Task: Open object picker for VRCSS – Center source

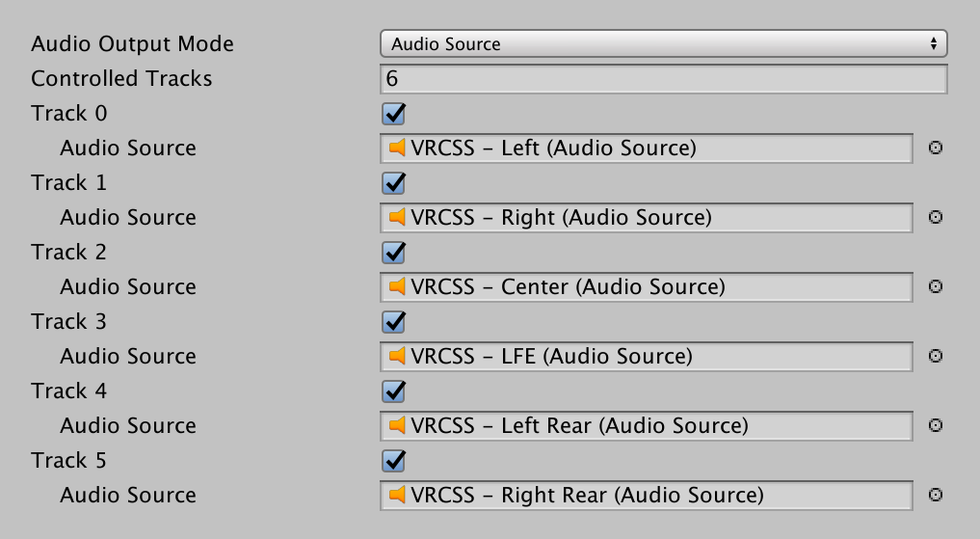Action: pos(935,287)
